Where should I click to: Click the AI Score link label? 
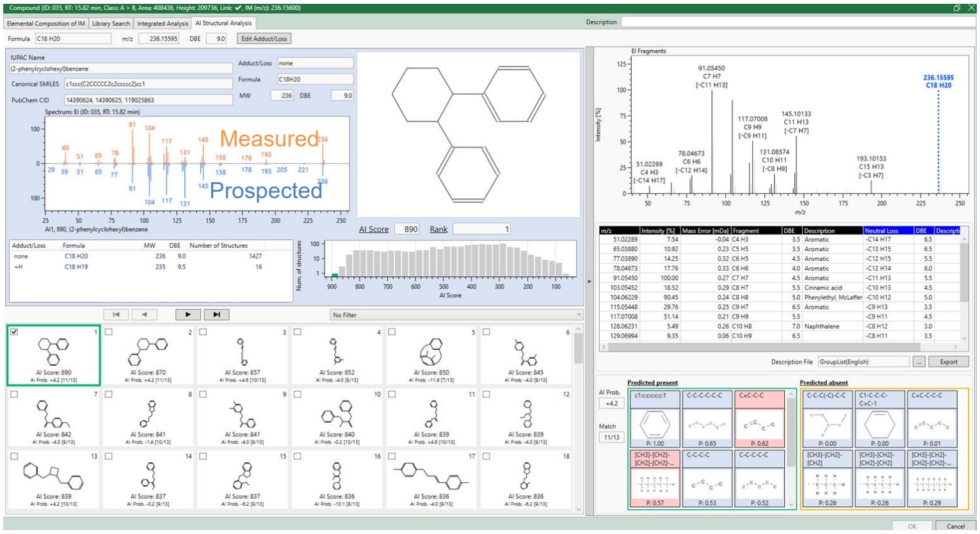click(374, 229)
